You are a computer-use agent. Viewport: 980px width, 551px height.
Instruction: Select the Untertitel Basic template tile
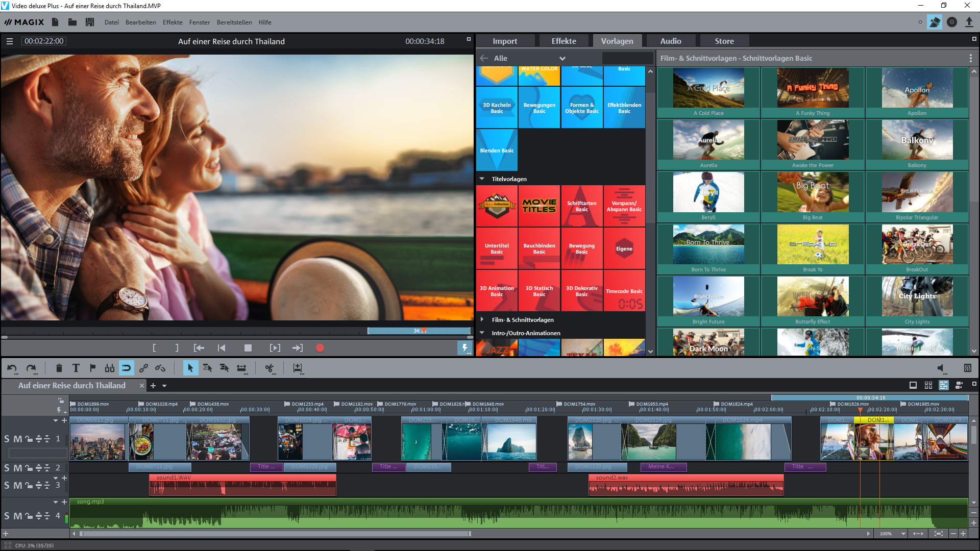click(497, 248)
